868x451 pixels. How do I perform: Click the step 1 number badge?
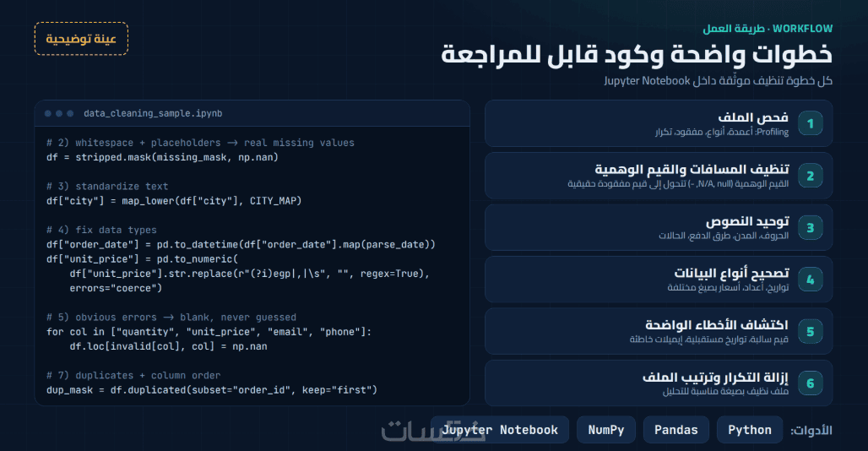coord(810,123)
